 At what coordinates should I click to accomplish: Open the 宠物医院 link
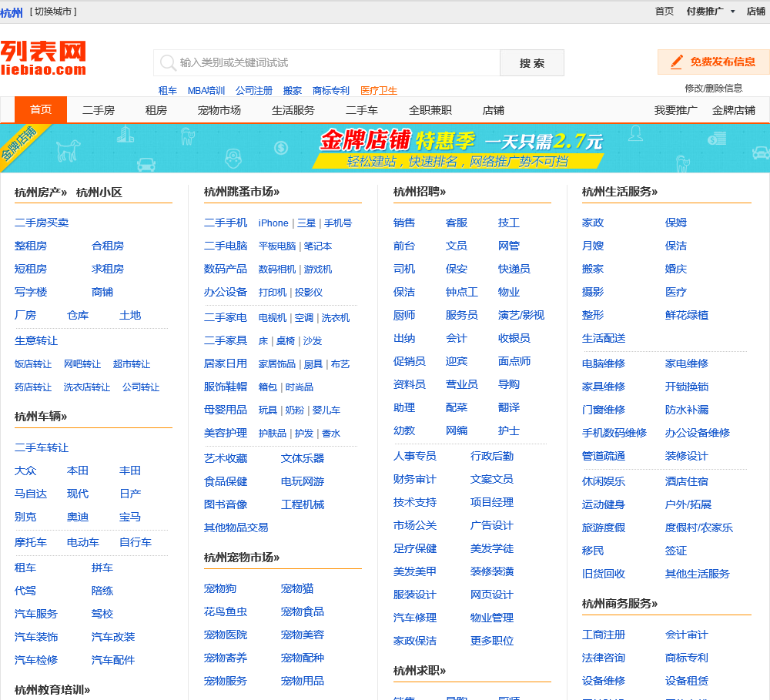pyautogui.click(x=226, y=635)
